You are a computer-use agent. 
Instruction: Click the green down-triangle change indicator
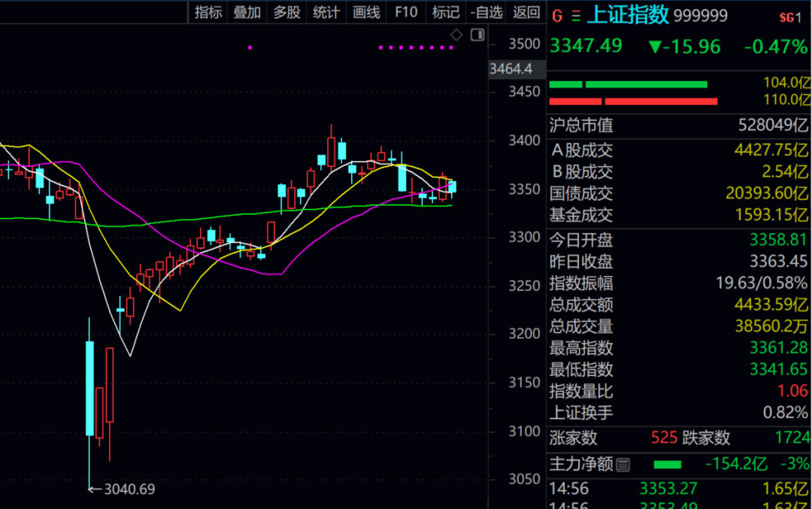pyautogui.click(x=655, y=47)
